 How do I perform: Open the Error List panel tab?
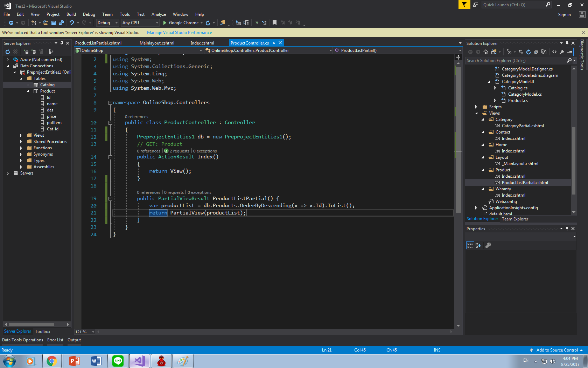tap(55, 340)
